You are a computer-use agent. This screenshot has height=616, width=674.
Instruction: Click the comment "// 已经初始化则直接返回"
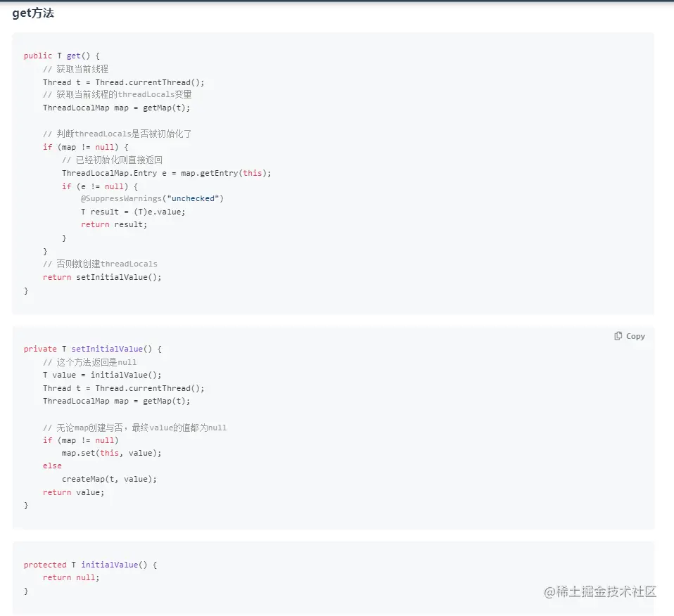click(112, 160)
